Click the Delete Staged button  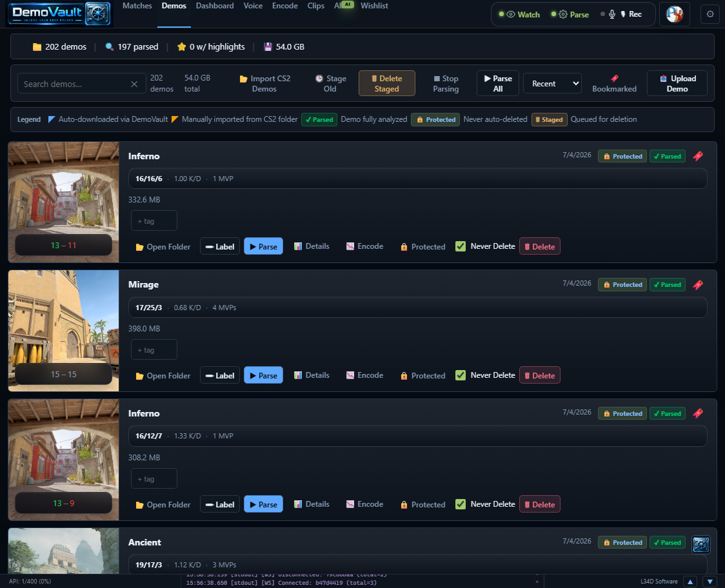386,83
